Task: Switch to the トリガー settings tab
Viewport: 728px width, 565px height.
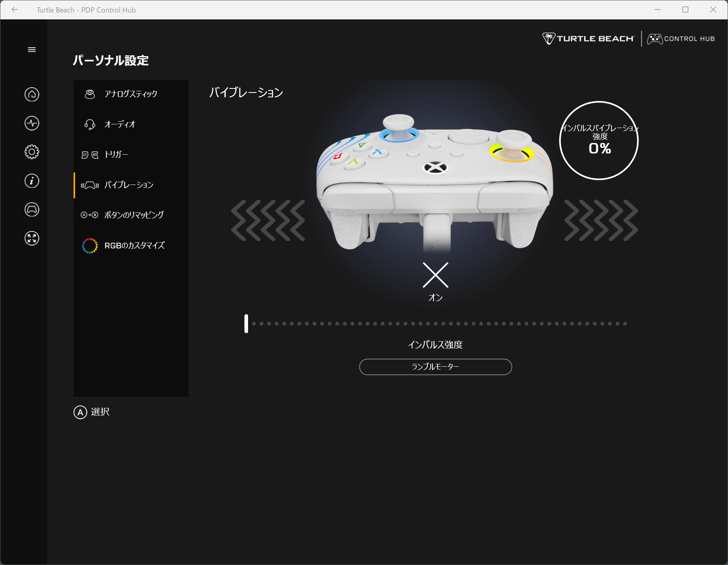Action: tap(130, 155)
